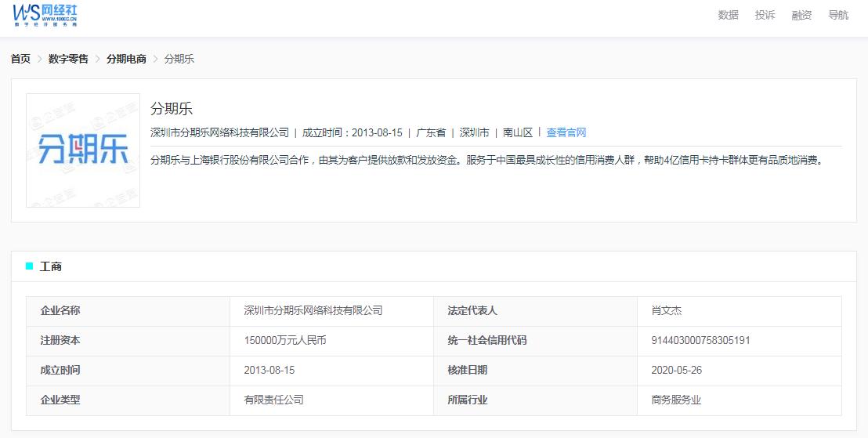
Task: Select 分期乐 breadcrumb item
Action: coord(179,59)
